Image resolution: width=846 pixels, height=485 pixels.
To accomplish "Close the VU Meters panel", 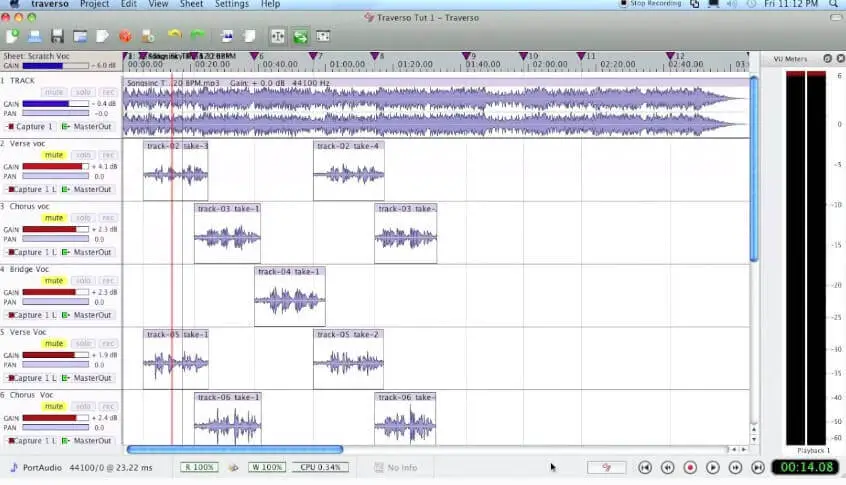I will (x=841, y=58).
